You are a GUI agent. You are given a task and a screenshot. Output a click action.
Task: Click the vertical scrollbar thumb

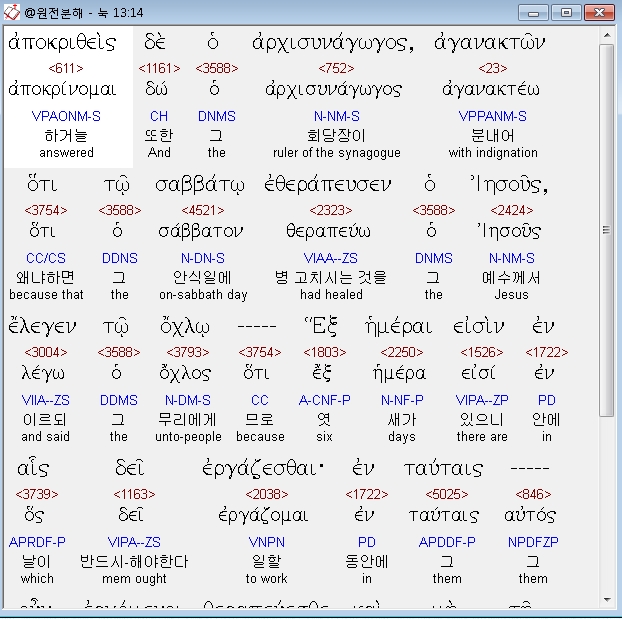pyautogui.click(x=607, y=230)
